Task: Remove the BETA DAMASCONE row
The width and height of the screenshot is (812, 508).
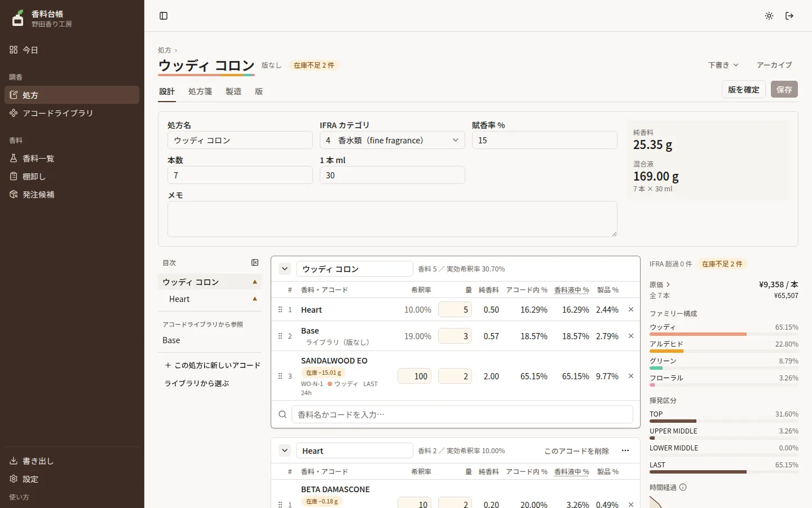Action: point(631,504)
